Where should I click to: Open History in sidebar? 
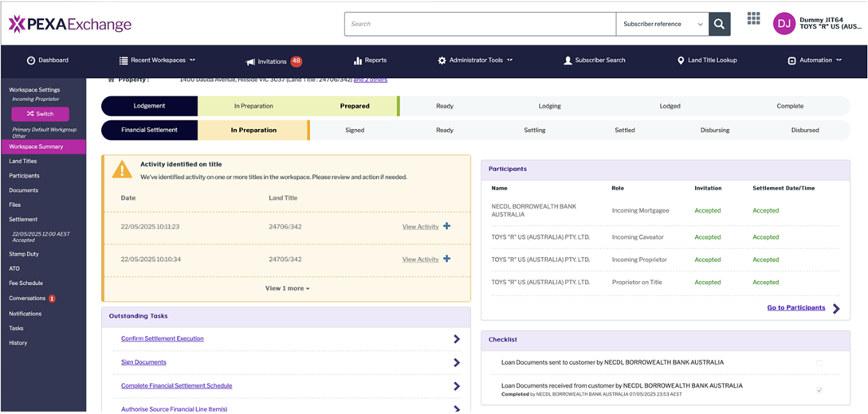[x=18, y=342]
